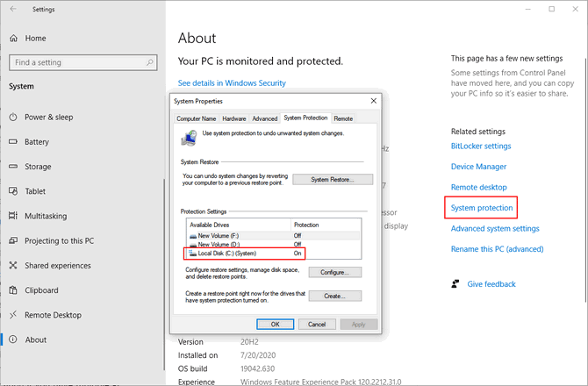Click the Battery icon
Screen dimensions: 588x386
(13, 141)
